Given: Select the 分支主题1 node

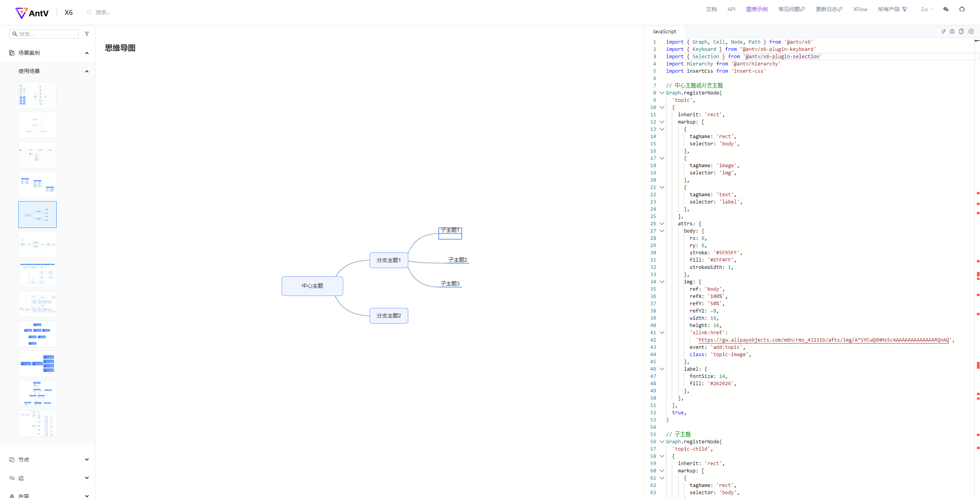Looking at the screenshot, I should [x=389, y=260].
